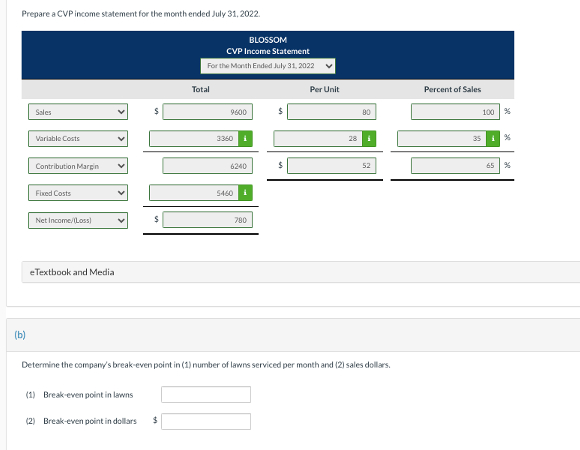Click the (2) Break-even point in dollars label
580x450 pixels.
81,421
